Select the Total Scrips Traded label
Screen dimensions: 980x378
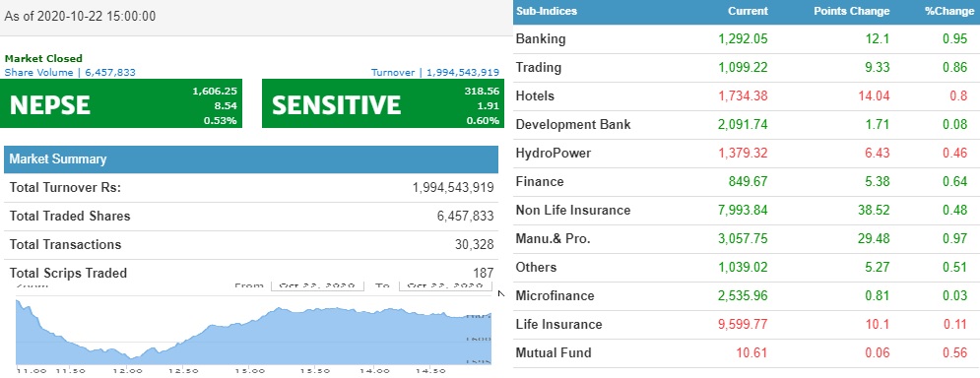(68, 273)
